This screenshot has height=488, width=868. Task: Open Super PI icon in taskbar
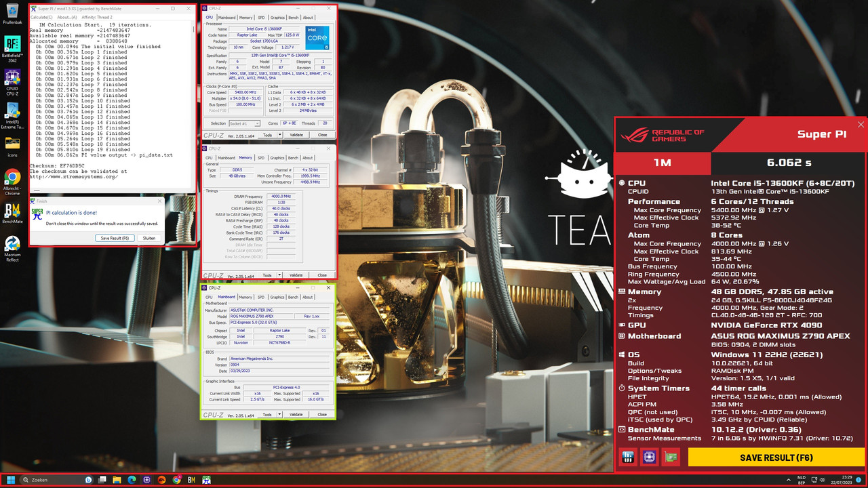coord(206,480)
